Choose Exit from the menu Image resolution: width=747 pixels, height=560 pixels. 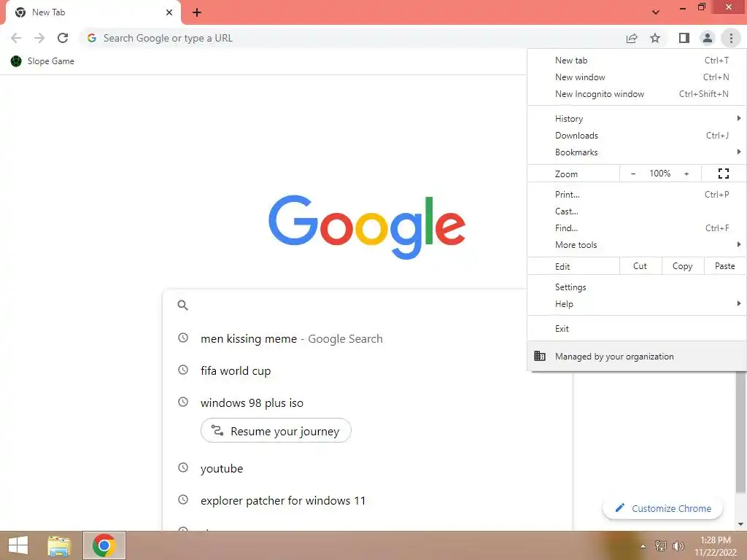[x=636, y=329]
